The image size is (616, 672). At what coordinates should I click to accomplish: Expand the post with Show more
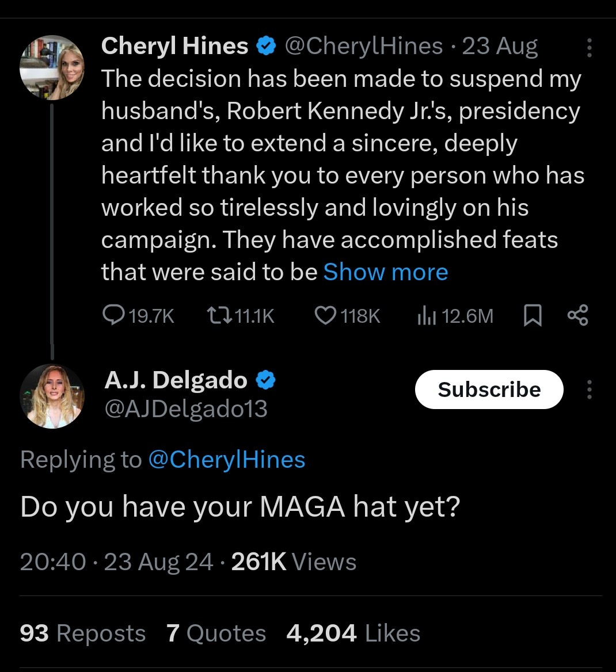385,272
